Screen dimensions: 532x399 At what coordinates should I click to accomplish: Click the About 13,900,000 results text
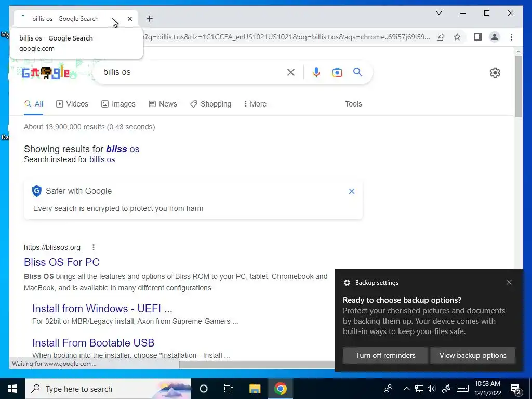coord(89,127)
